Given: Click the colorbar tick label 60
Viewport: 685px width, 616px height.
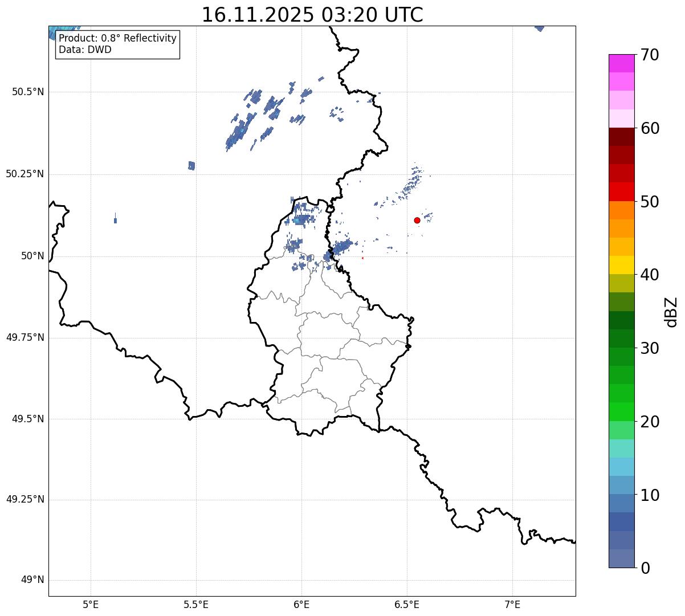Looking at the screenshot, I should pyautogui.click(x=650, y=128).
